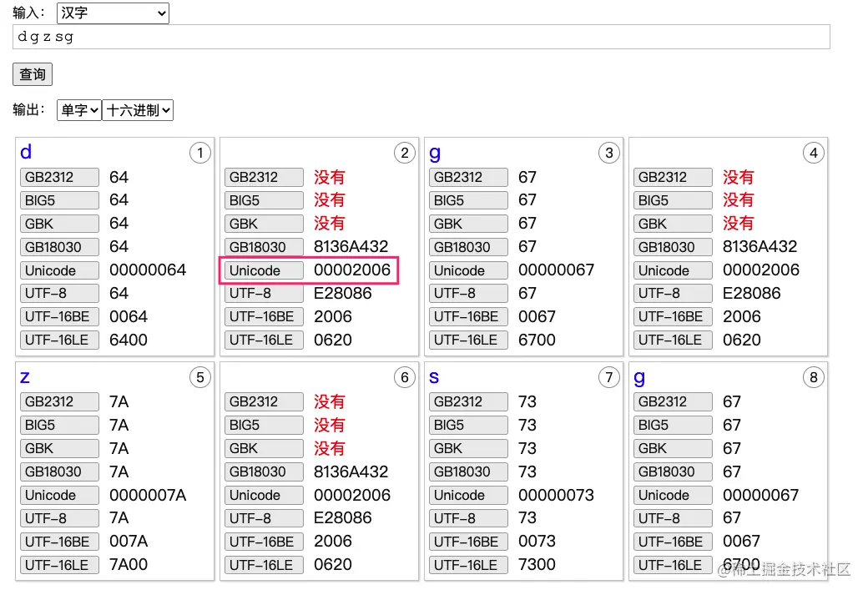Click the UTF-8 button in card 7
Viewport: 868px width, 595px height.
(468, 518)
